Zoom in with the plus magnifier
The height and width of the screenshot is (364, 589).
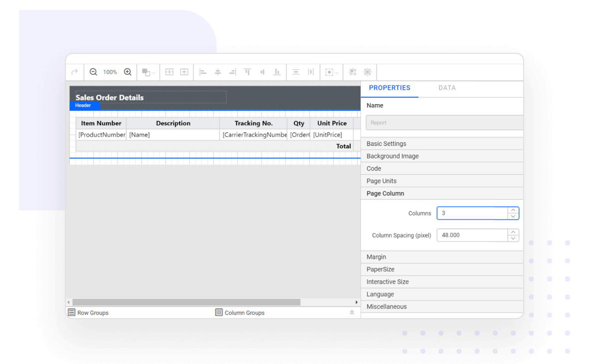click(128, 72)
